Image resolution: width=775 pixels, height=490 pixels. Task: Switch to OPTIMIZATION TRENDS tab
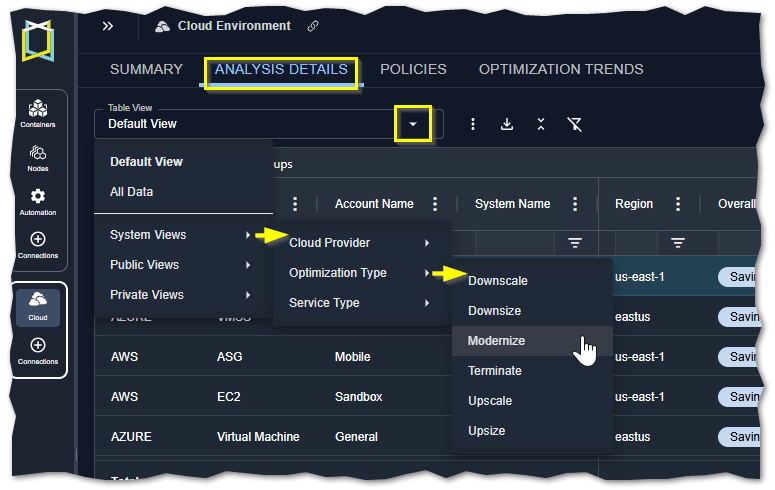pos(561,69)
